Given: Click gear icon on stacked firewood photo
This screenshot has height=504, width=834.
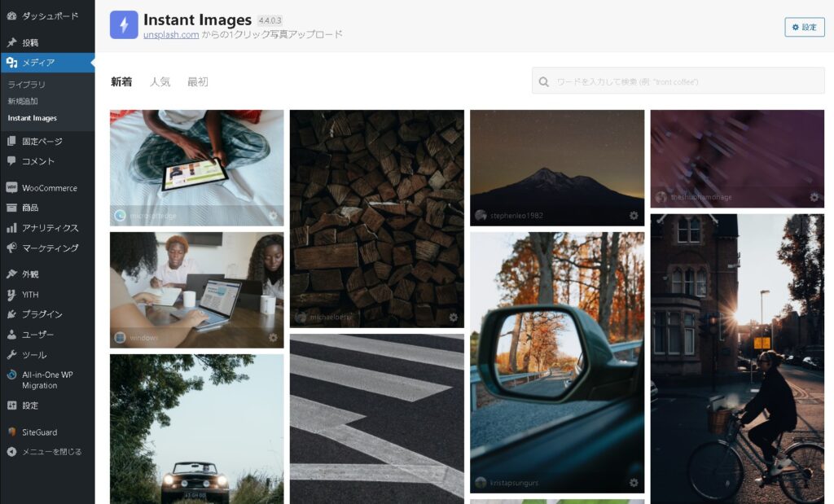Looking at the screenshot, I should 453,317.
